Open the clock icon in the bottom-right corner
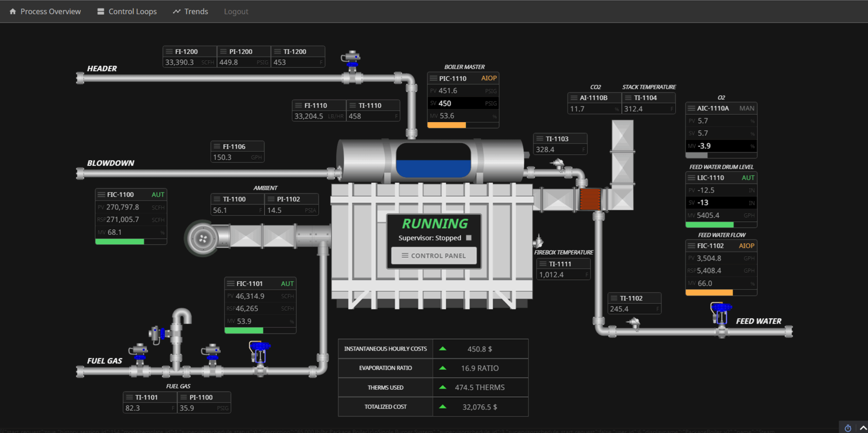The width and height of the screenshot is (868, 433). (x=848, y=428)
